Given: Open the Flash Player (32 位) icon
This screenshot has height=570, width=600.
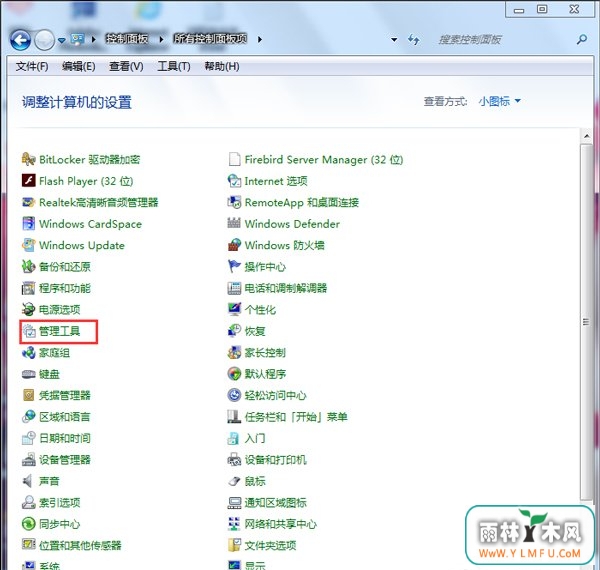Looking at the screenshot, I should [29, 181].
